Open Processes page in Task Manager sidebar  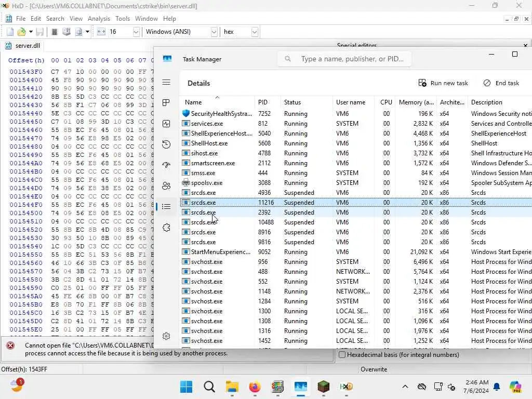click(166, 102)
